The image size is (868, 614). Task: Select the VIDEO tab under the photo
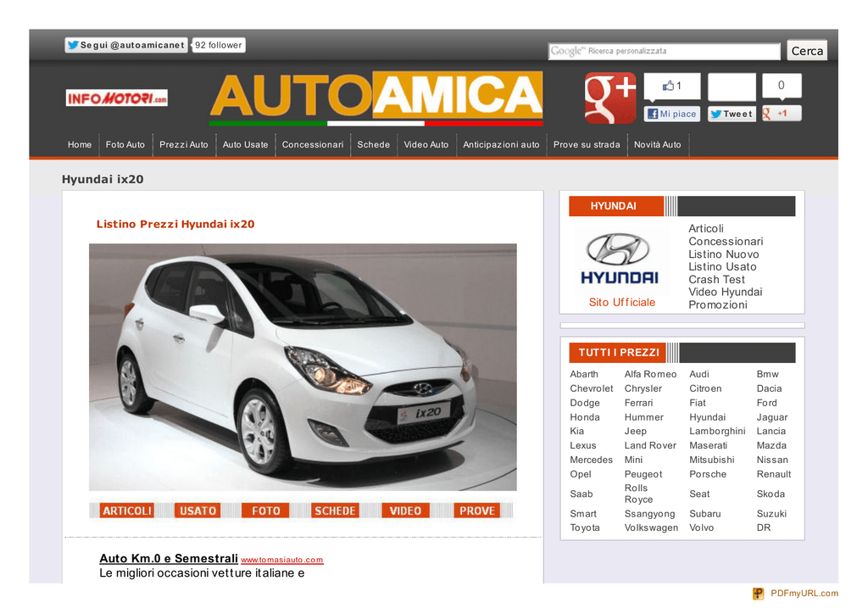point(405,511)
